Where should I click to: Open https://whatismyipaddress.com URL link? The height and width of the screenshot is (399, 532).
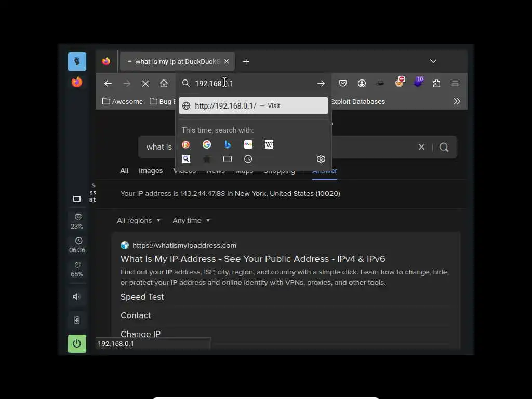point(184,245)
